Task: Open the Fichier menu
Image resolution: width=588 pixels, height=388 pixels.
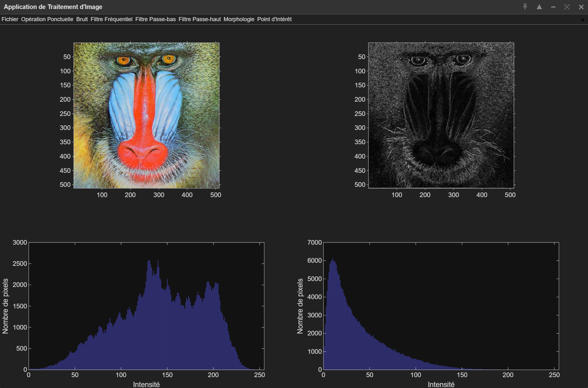Action: tap(10, 19)
